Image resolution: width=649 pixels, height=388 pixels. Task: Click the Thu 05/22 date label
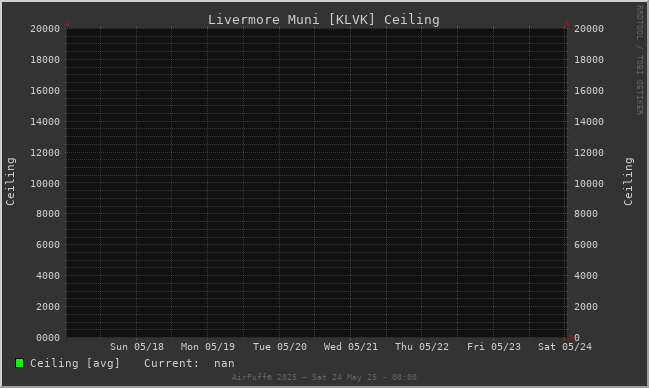(x=422, y=347)
